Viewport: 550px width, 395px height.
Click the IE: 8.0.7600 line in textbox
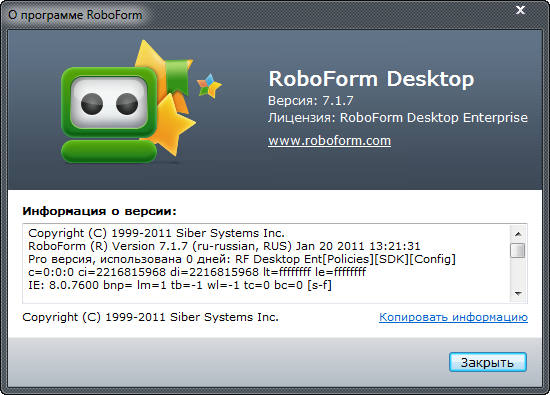180,285
